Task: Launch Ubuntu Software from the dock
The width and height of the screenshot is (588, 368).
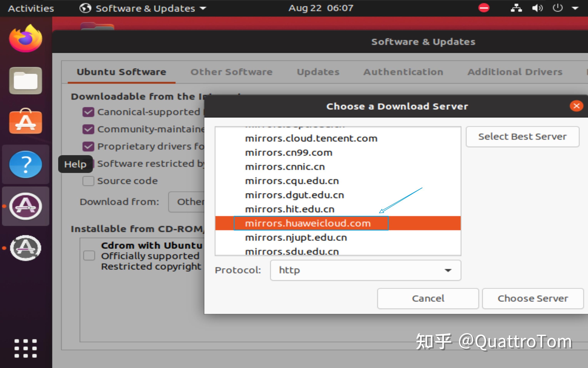Action: click(x=26, y=121)
